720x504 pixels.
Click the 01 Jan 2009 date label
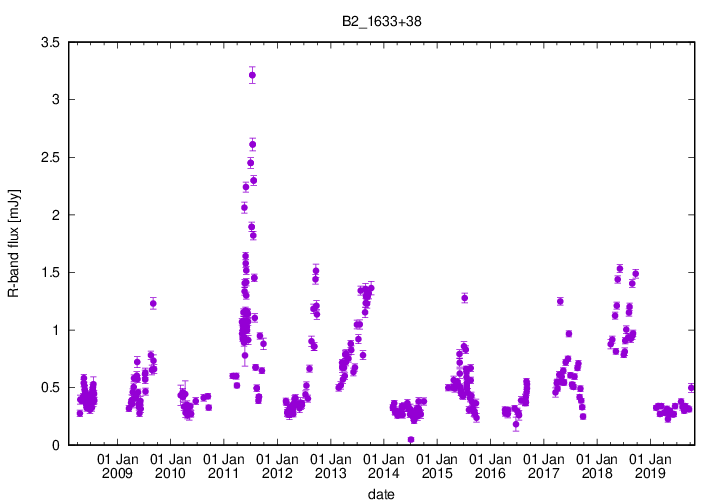117,465
